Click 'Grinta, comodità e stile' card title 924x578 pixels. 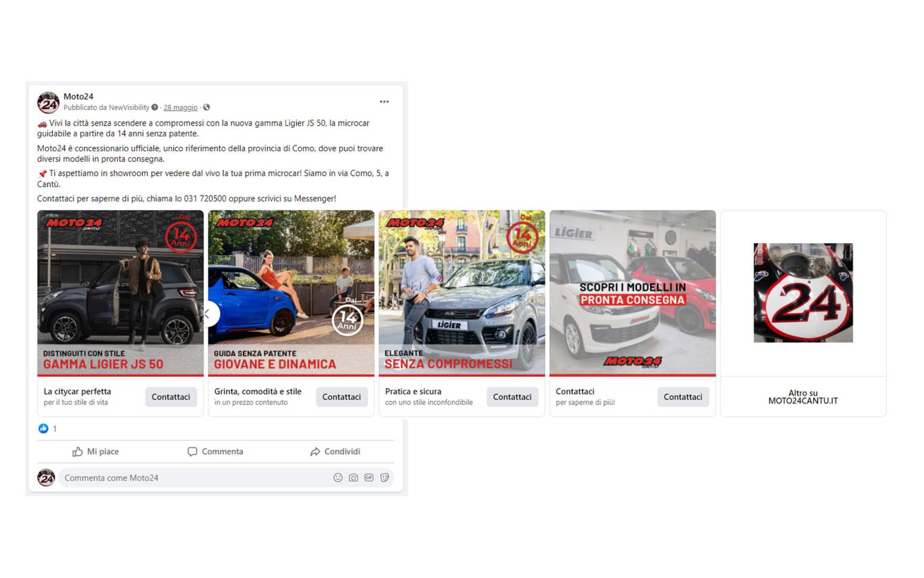pos(258,391)
